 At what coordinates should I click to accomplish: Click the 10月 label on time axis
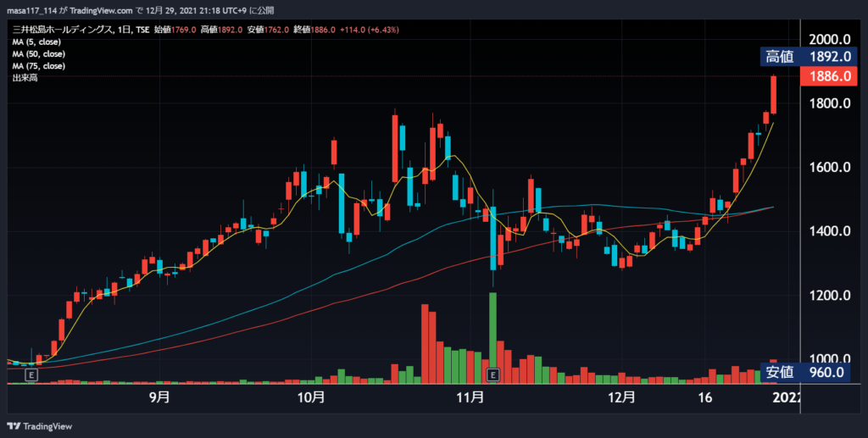coord(311,397)
